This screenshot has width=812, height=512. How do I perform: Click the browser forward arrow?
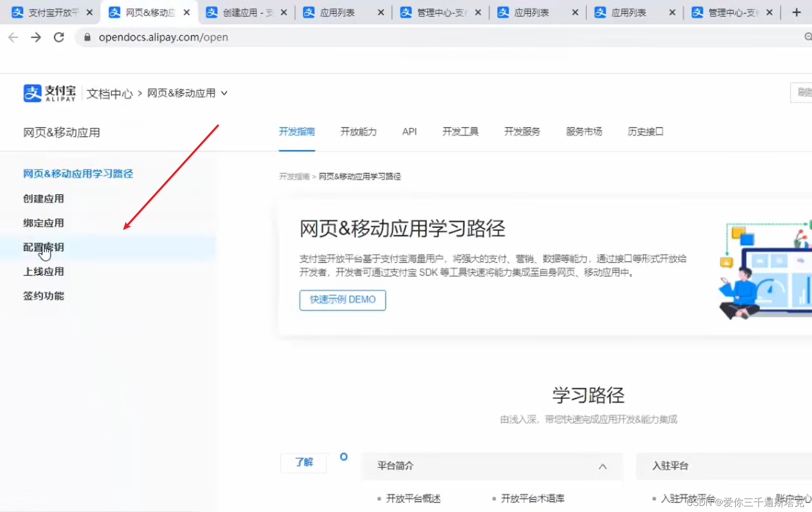pos(36,37)
